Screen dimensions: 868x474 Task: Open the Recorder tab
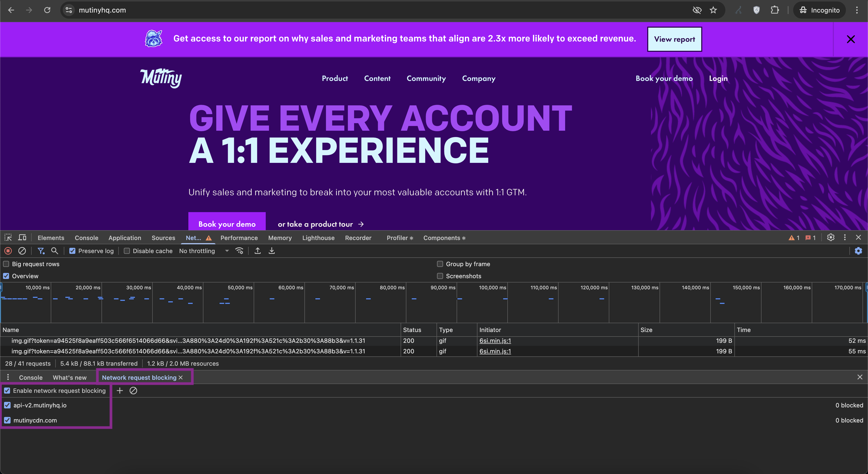[x=358, y=238]
